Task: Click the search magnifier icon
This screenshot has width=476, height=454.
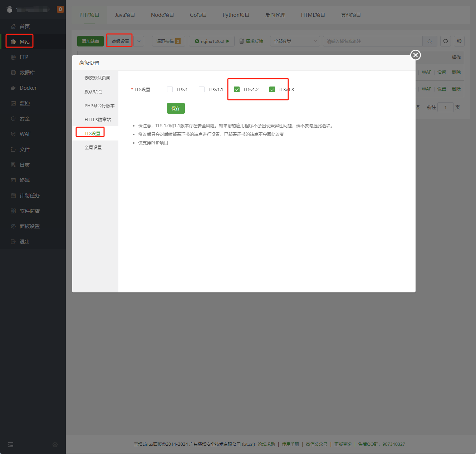Action: pos(430,41)
